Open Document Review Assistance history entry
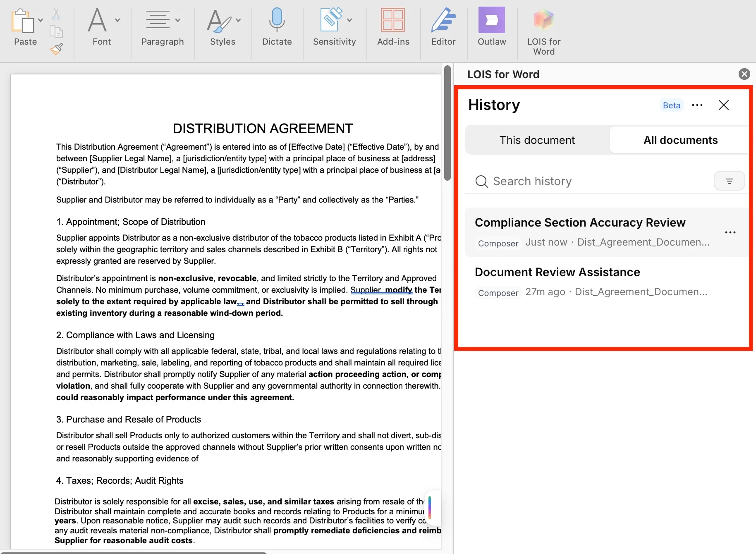The image size is (756, 554). click(607, 282)
